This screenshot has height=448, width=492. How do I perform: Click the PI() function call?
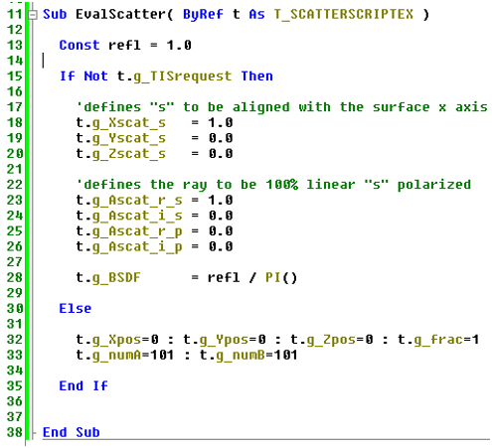click(x=281, y=277)
